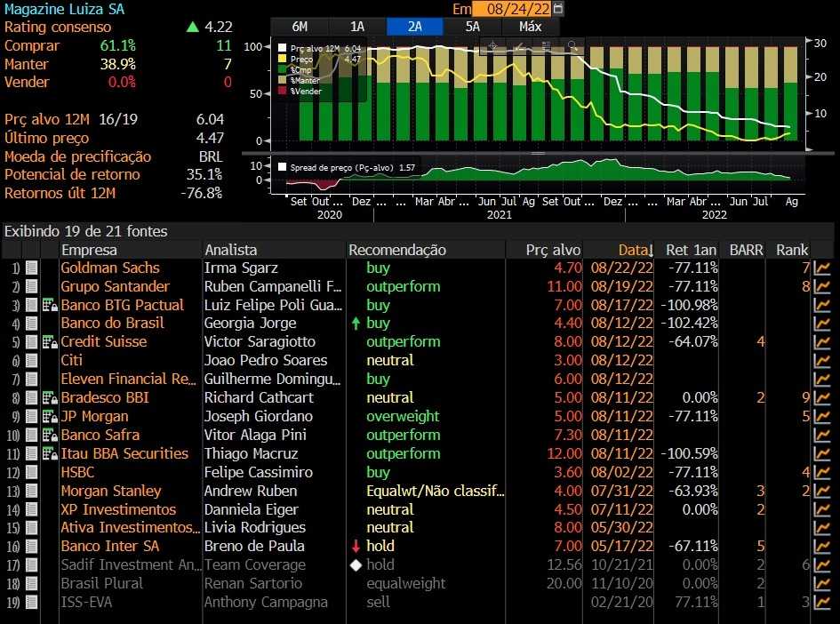
Task: Sort by the Rank column header
Action: tap(792, 250)
